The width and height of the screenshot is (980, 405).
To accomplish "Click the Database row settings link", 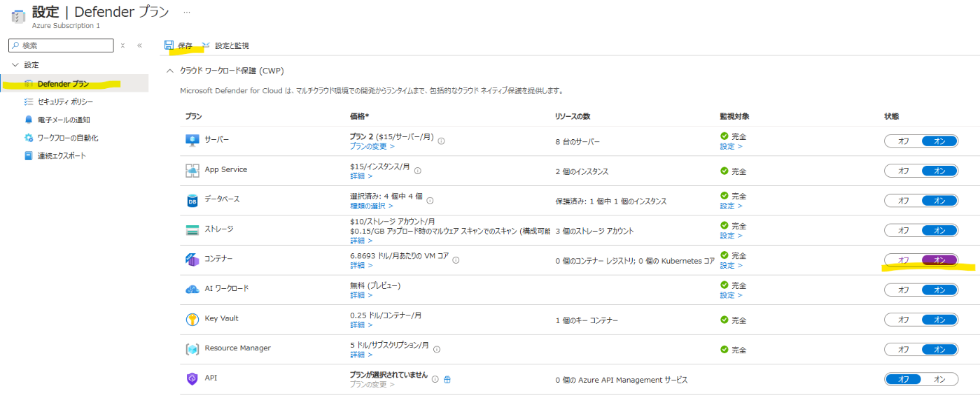I will tap(731, 206).
